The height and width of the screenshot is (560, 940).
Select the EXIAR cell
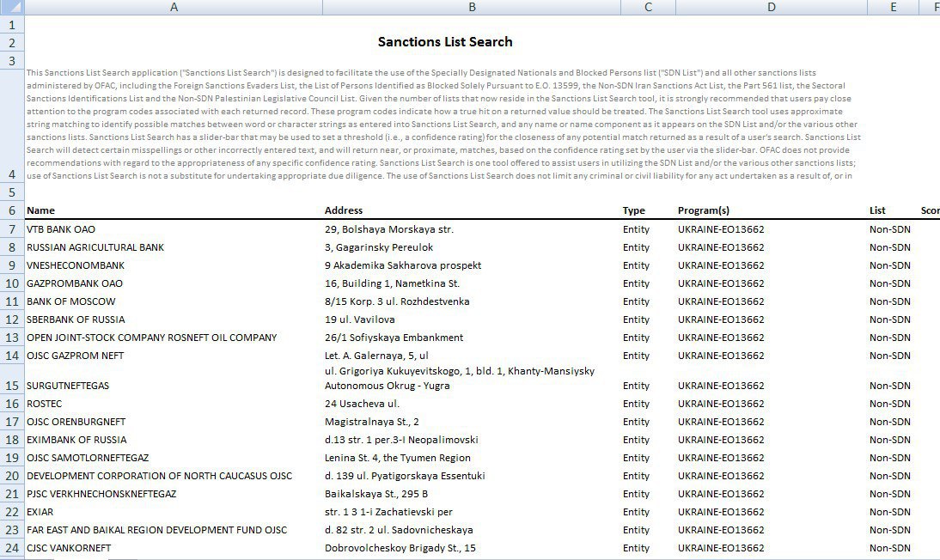174,511
